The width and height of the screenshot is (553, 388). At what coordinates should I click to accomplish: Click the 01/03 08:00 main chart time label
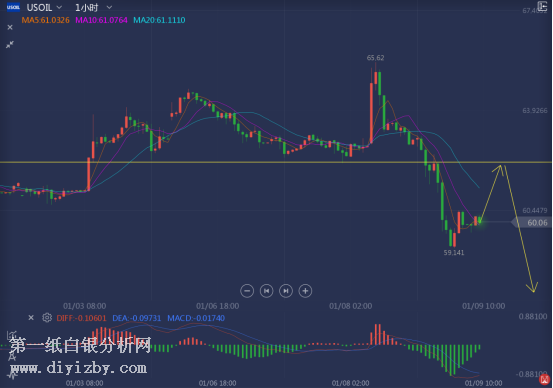coord(84,306)
